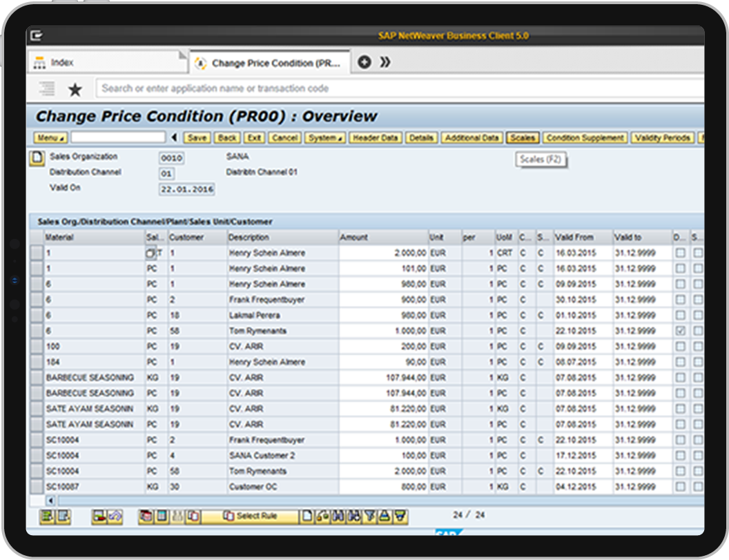Tick the D checkbox in Frank Frequentbuyer 900,00 row
Viewport: 729px width, 560px height.
coord(680,300)
